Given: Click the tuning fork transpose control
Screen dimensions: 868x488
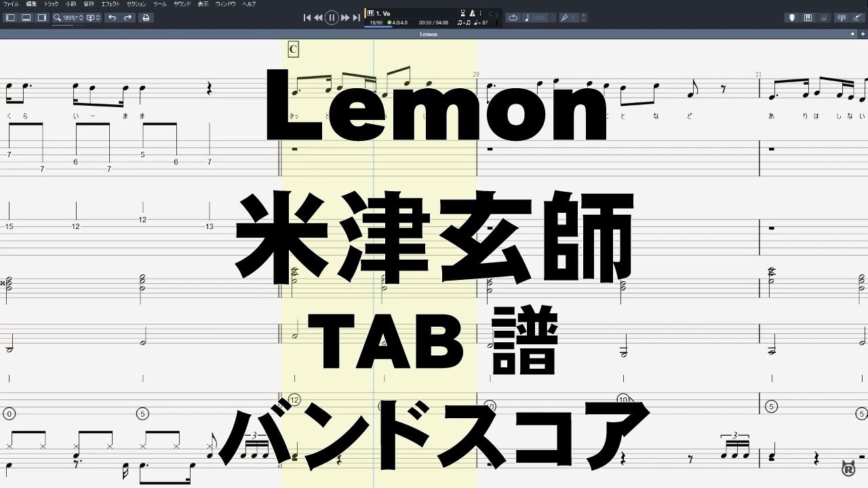Looking at the screenshot, I should click(569, 18).
